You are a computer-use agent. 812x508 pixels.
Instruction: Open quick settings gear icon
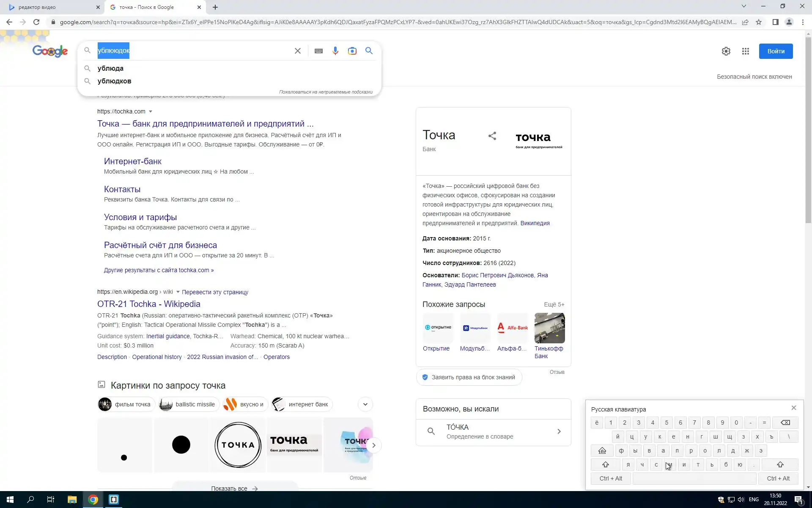pyautogui.click(x=726, y=51)
